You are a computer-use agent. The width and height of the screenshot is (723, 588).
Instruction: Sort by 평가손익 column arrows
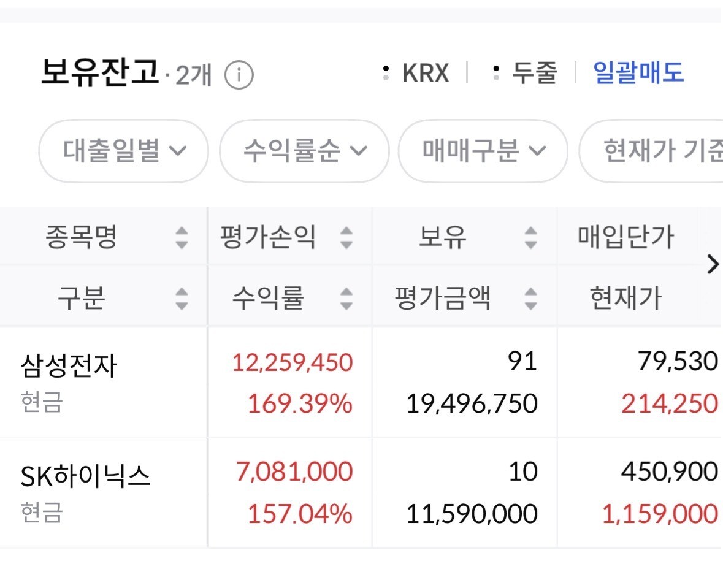[346, 237]
